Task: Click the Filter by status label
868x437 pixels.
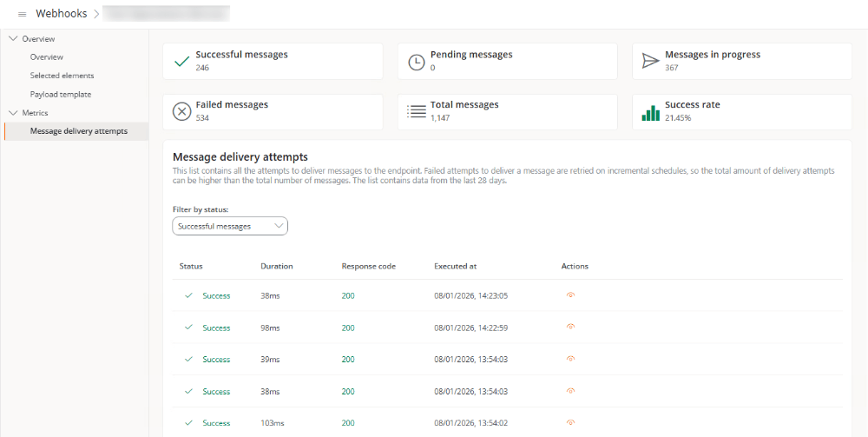Action: pos(201,210)
